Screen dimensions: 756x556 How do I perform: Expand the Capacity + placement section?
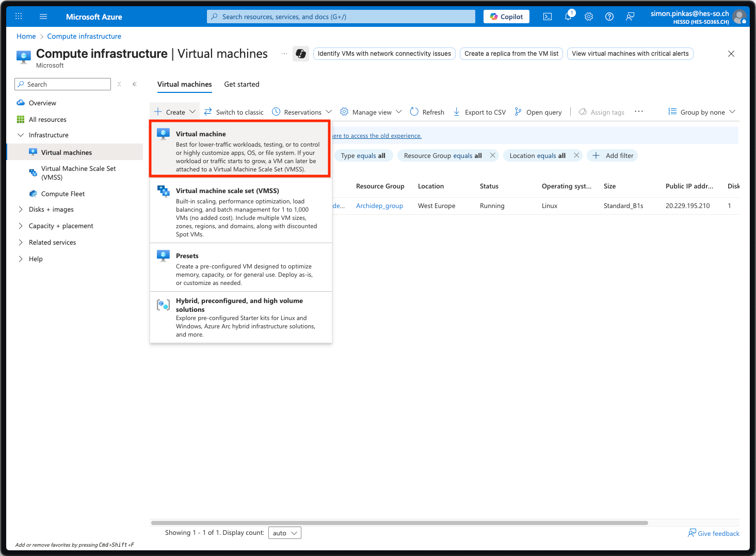tap(60, 226)
